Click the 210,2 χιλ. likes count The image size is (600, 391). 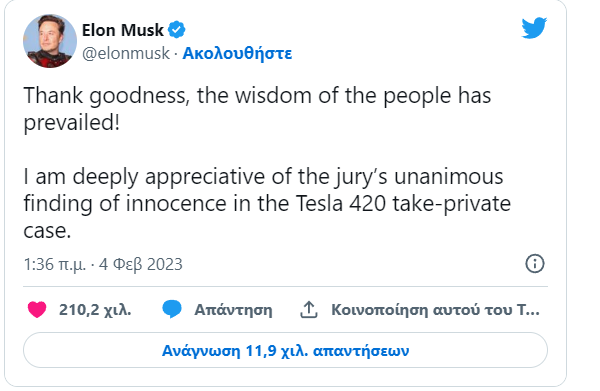95,310
